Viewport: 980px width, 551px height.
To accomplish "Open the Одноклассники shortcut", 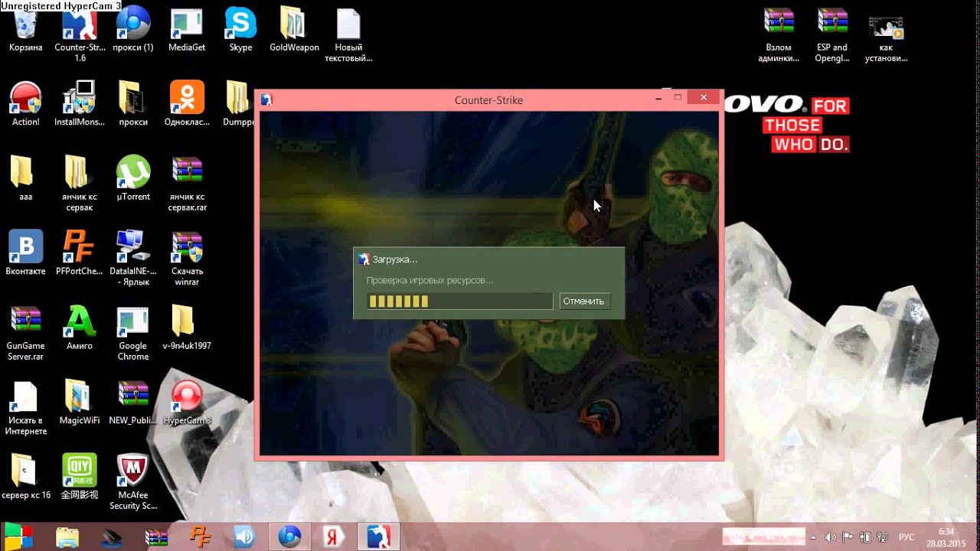I will 187,104.
